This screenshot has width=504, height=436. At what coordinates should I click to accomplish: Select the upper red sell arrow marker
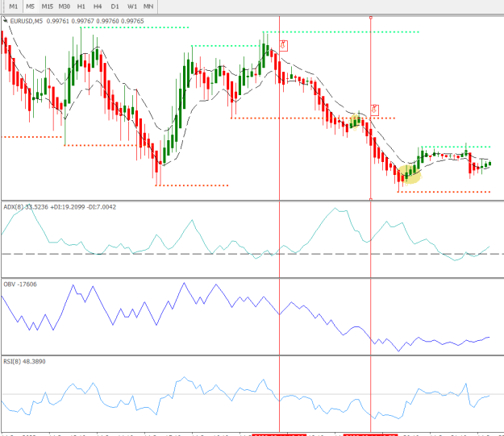[283, 46]
